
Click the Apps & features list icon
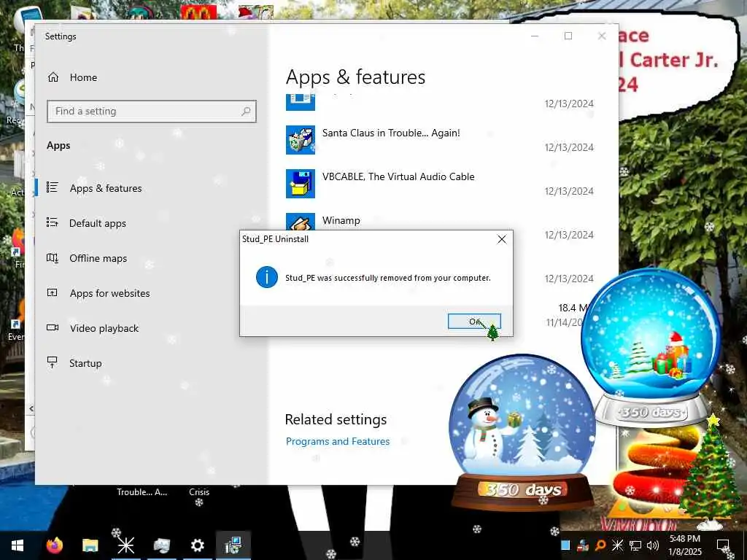click(53, 187)
